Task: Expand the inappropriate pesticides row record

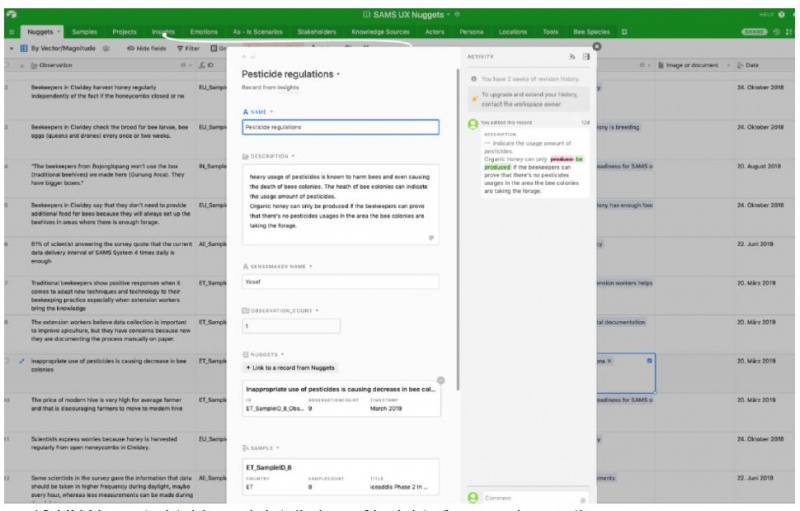Action: 21,361
